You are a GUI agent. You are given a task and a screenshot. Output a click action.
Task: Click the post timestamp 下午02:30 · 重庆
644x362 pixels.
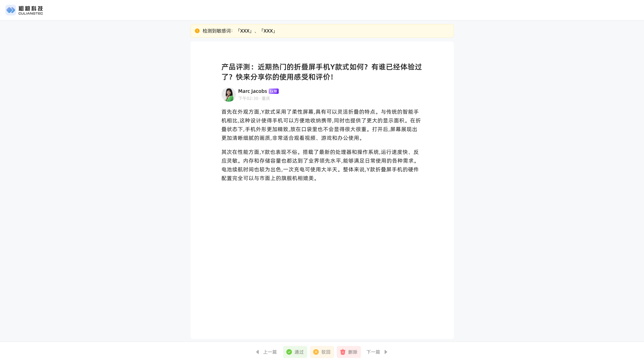pyautogui.click(x=254, y=98)
